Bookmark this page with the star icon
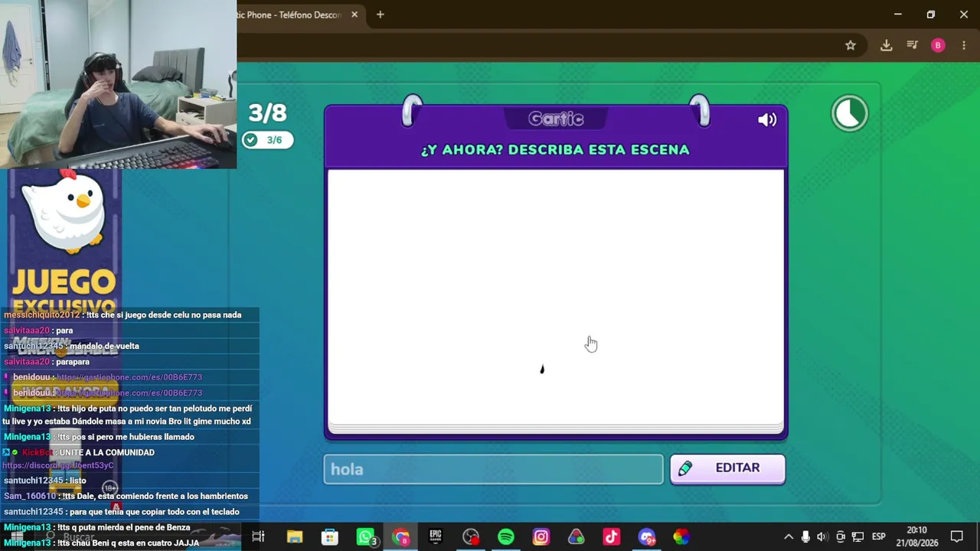Image resolution: width=980 pixels, height=551 pixels. [851, 45]
